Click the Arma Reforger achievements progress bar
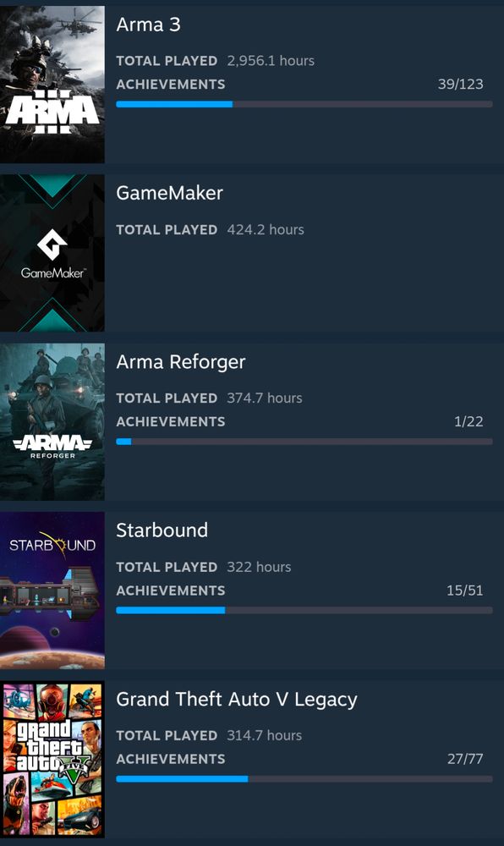The width and height of the screenshot is (504, 846). click(x=304, y=442)
